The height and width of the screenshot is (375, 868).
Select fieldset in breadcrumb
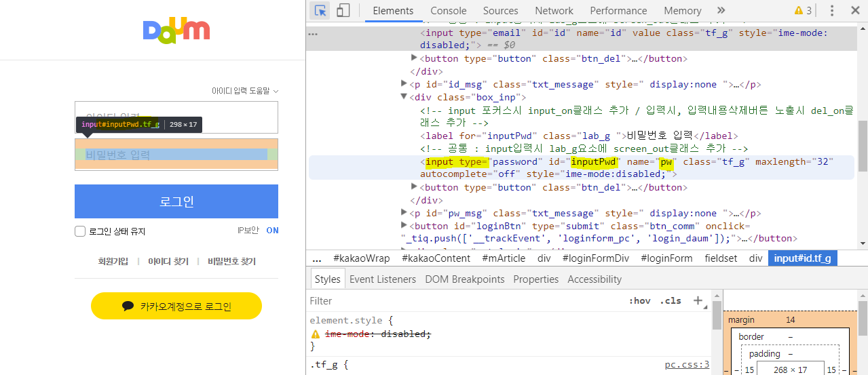click(722, 258)
